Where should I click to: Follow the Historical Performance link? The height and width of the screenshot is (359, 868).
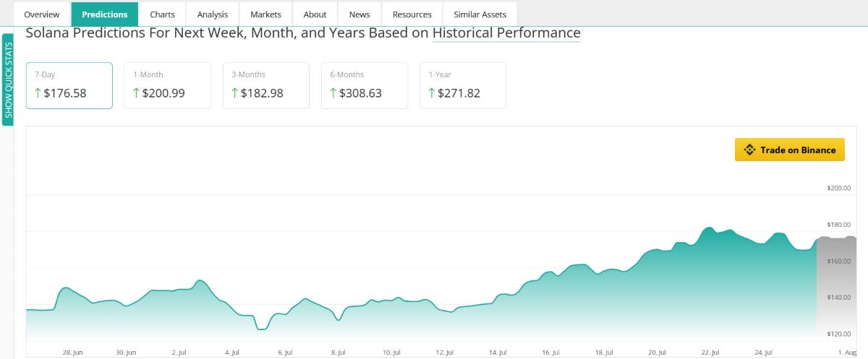[x=506, y=33]
